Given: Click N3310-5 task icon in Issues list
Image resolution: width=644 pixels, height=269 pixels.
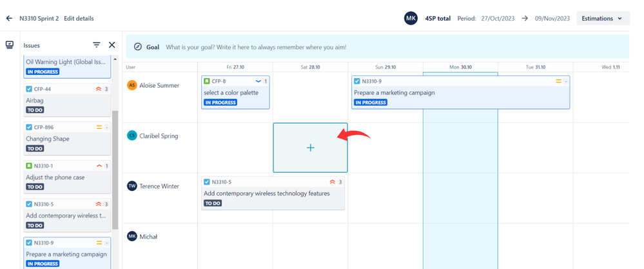Looking at the screenshot, I should pyautogui.click(x=29, y=204).
